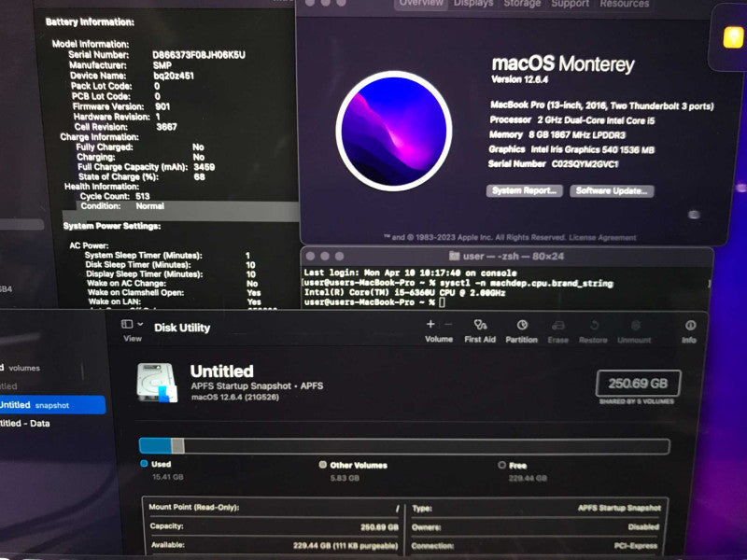This screenshot has width=747, height=560.
Task: Click the Graphics Intel Iris 540 line
Action: coord(571,149)
